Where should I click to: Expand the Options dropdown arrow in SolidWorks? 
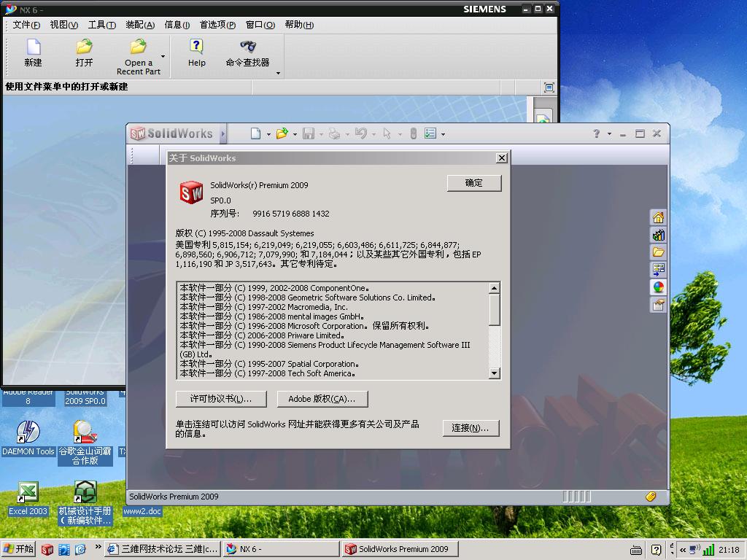443,135
